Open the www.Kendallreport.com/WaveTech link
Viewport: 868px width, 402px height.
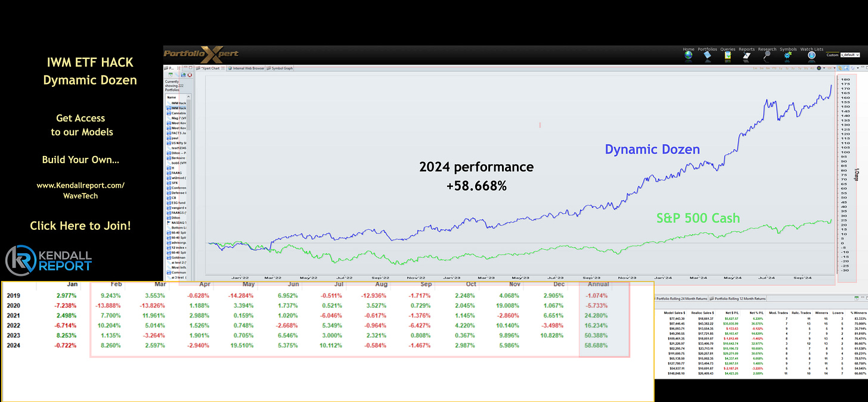(81, 191)
